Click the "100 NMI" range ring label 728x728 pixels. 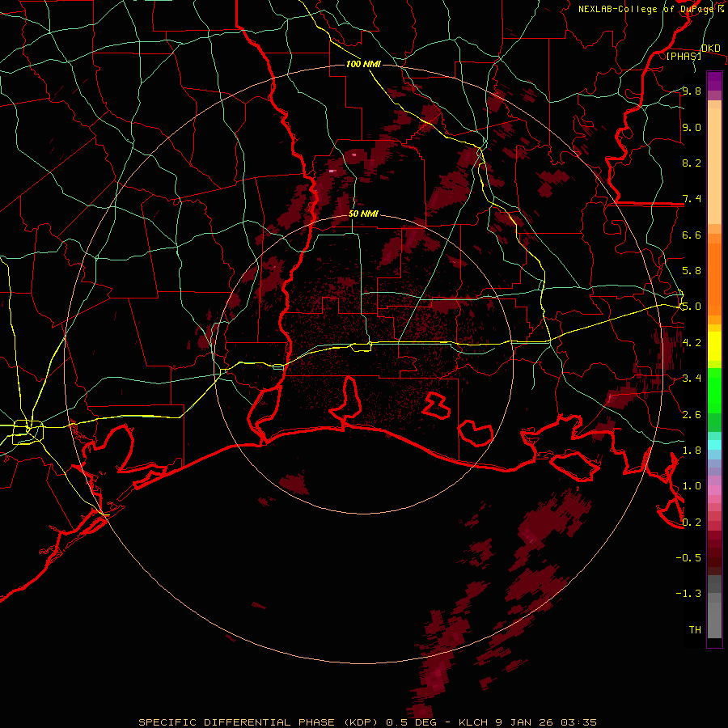(363, 64)
